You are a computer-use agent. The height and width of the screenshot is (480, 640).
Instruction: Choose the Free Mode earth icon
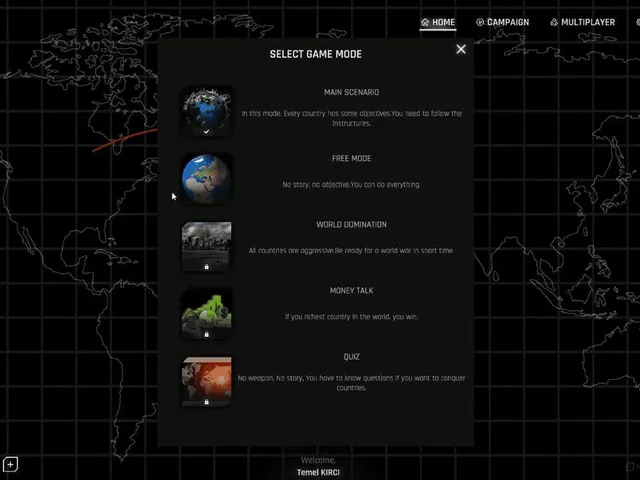pyautogui.click(x=207, y=178)
